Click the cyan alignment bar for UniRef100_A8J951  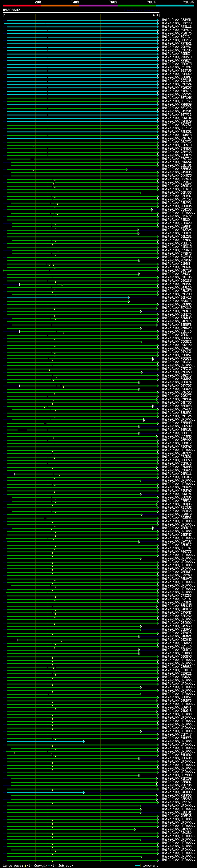[x=82, y=20]
